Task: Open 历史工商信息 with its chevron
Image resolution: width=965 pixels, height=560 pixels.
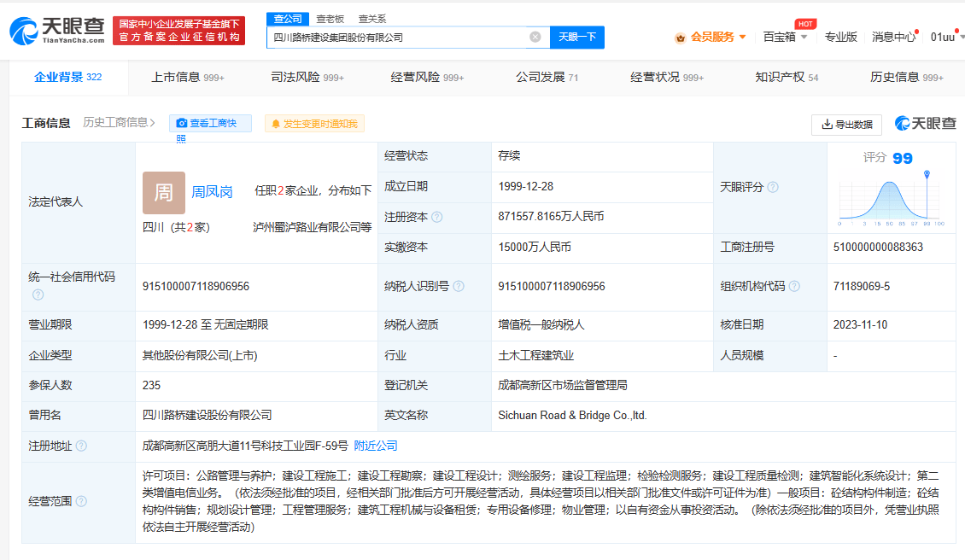Action: [x=120, y=122]
